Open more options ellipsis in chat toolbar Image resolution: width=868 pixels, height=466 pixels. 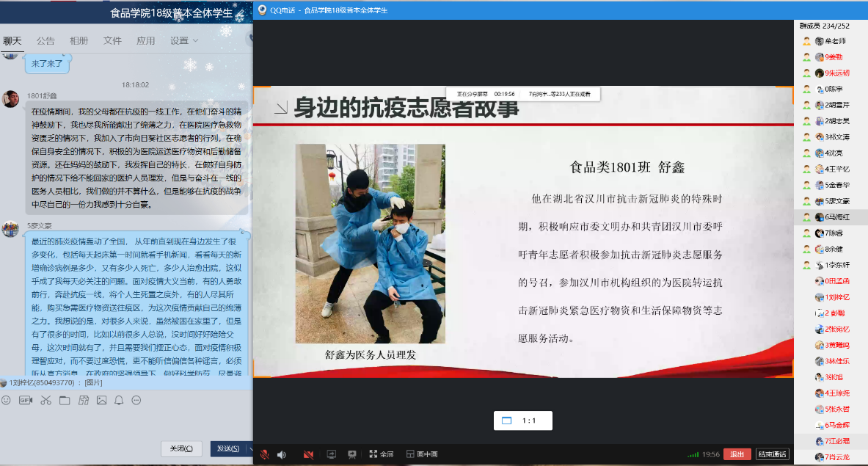136,400
